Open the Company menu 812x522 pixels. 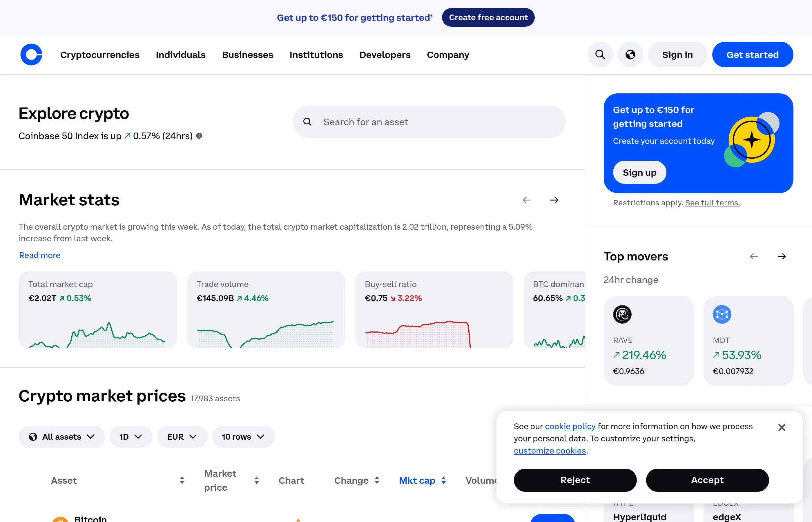[448, 55]
